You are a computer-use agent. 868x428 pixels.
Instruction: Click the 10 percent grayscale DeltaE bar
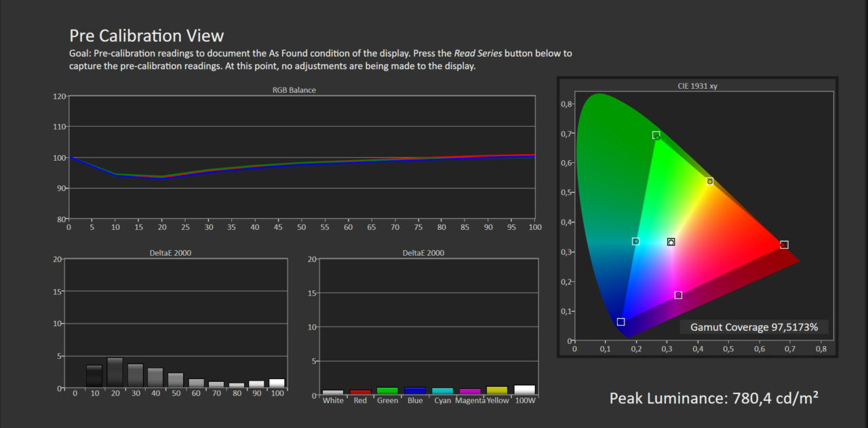pos(94,376)
